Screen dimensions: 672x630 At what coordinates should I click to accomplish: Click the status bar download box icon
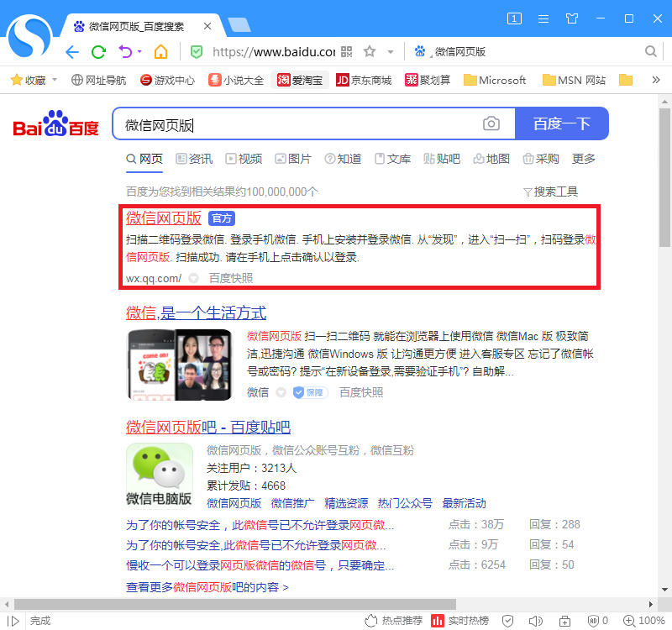(564, 621)
